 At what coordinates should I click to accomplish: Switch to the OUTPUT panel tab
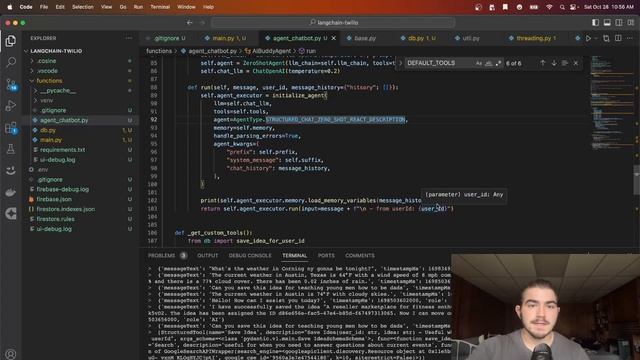207,256
